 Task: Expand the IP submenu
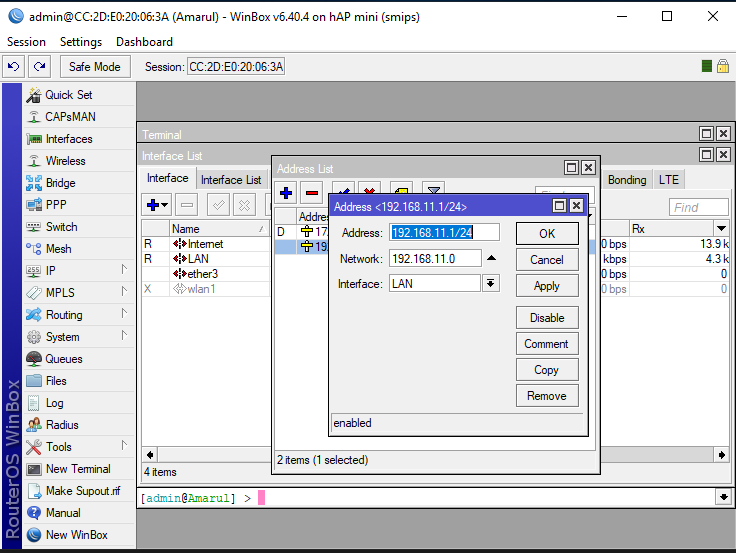(x=79, y=271)
